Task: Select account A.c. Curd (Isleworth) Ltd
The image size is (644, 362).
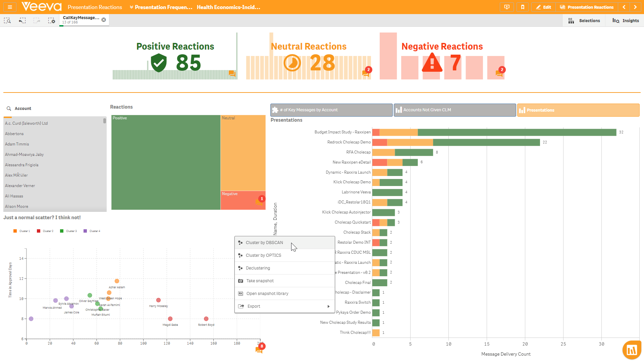Action: 54,123
